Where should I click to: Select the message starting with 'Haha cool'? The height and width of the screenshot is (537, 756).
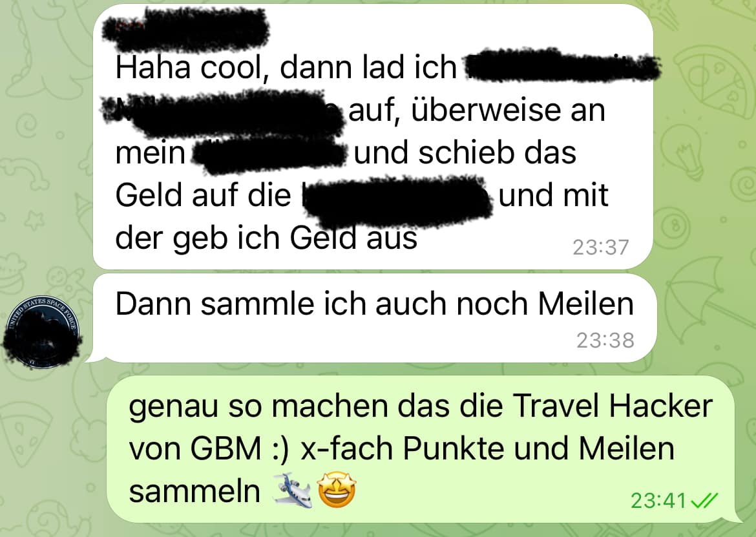click(x=373, y=136)
